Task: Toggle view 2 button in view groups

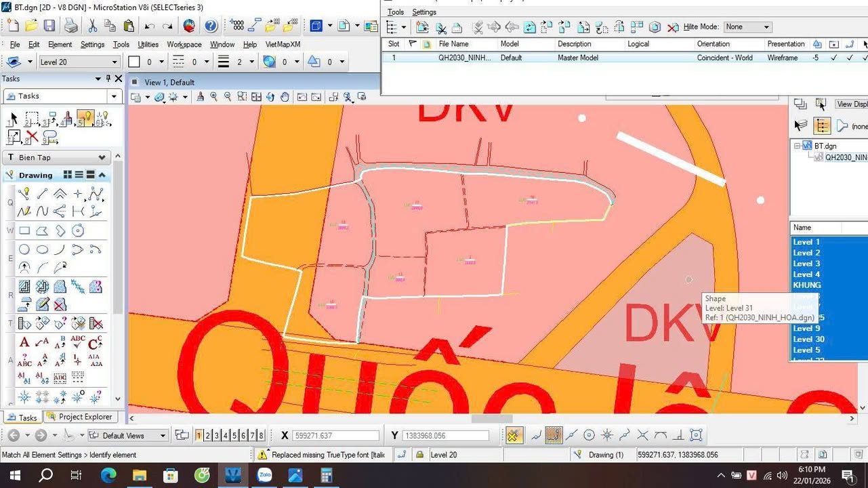Action: click(208, 435)
